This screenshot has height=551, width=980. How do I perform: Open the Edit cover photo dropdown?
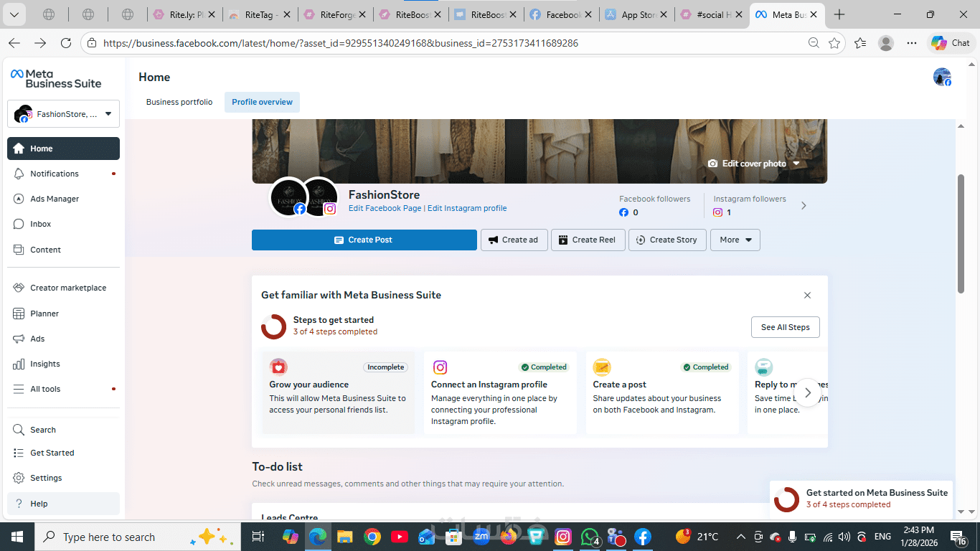pyautogui.click(x=754, y=164)
